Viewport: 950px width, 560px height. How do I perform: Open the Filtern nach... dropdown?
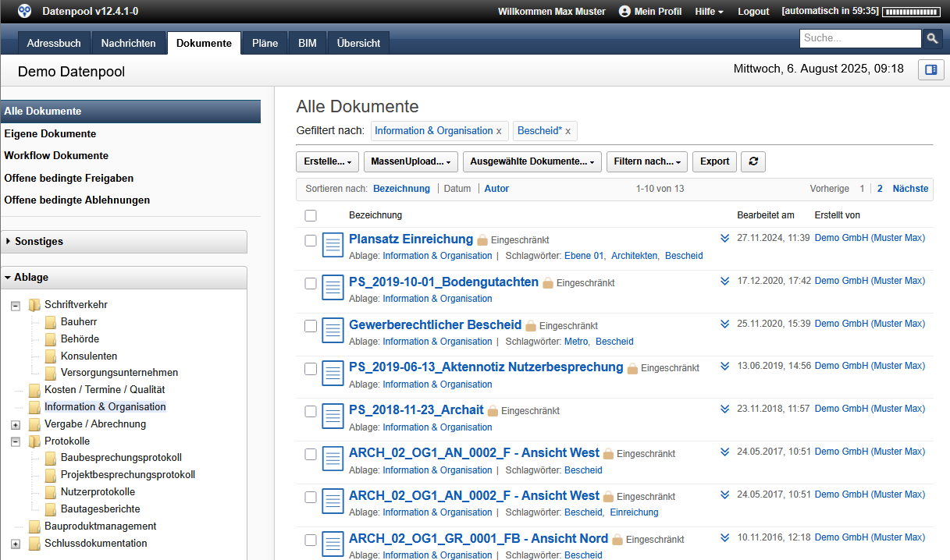pyautogui.click(x=646, y=161)
